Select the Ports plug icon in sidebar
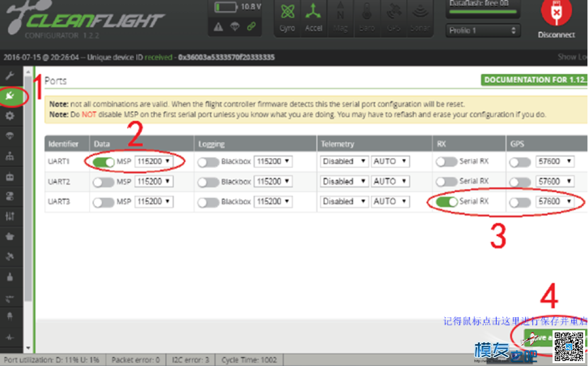The image size is (588, 366). pyautogui.click(x=10, y=96)
